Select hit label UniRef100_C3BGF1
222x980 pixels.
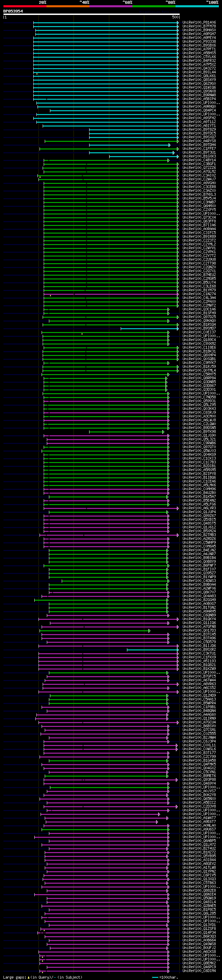(199, 164)
